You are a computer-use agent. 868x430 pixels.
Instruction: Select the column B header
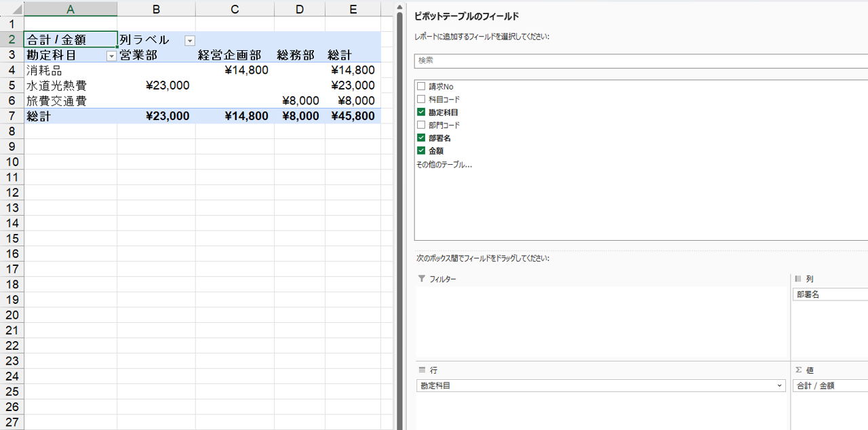click(x=156, y=9)
